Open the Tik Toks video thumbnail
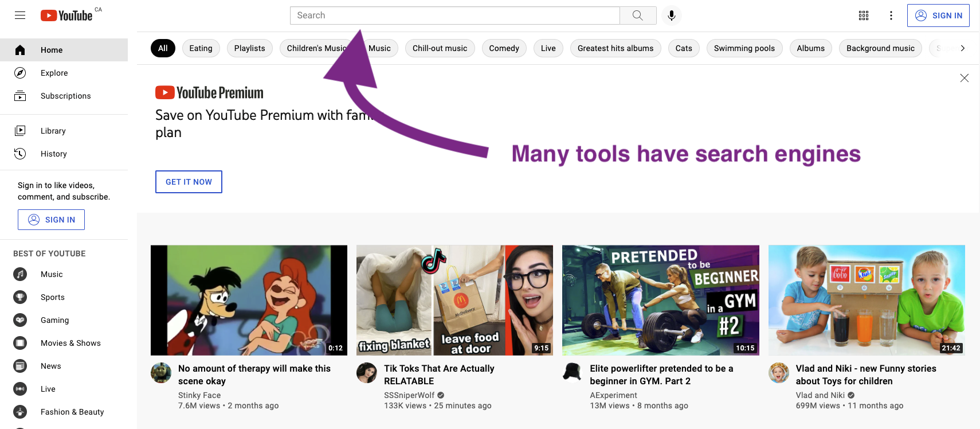The width and height of the screenshot is (980, 429). point(454,300)
